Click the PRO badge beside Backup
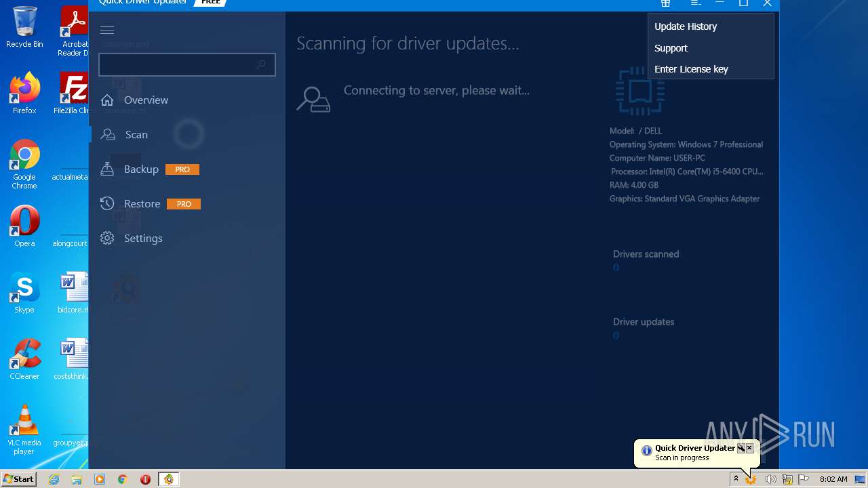This screenshot has width=868, height=488. tap(182, 169)
